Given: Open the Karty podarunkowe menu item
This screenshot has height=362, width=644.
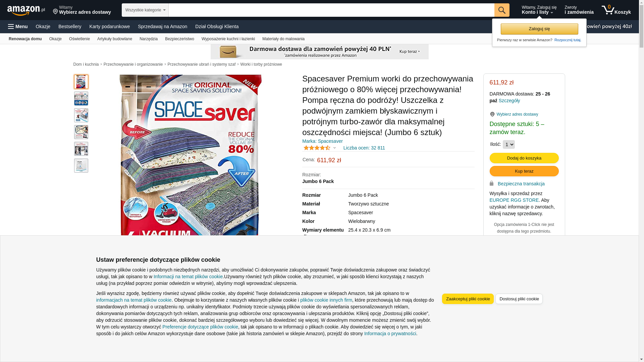Looking at the screenshot, I should [x=110, y=26].
